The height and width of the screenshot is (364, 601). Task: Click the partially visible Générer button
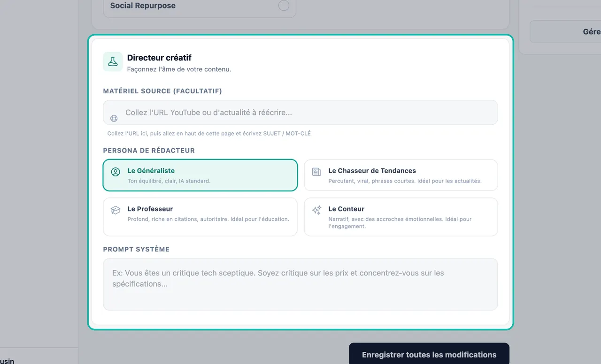click(x=565, y=32)
